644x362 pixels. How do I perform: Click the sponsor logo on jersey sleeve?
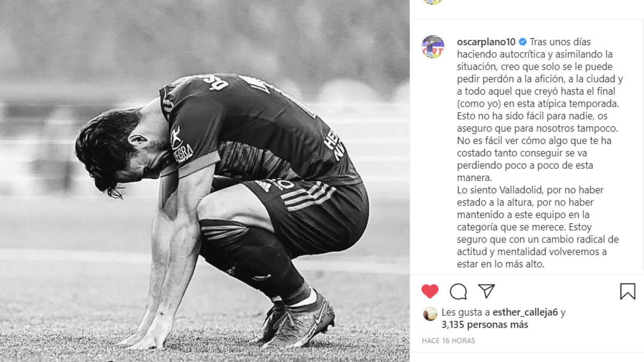pyautogui.click(x=181, y=145)
